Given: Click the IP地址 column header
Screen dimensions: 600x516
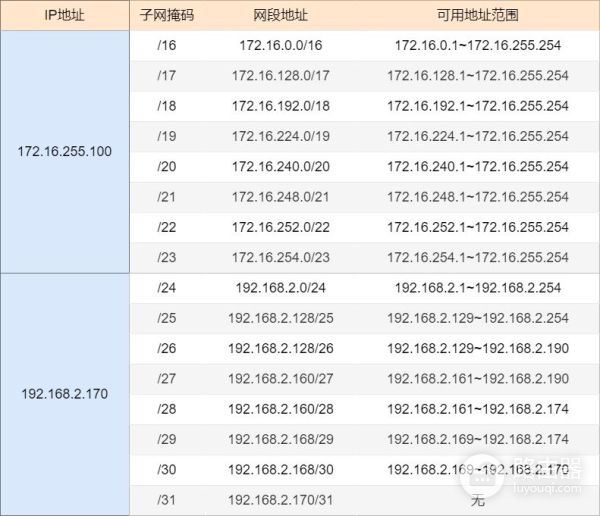Looking at the screenshot, I should point(65,15).
